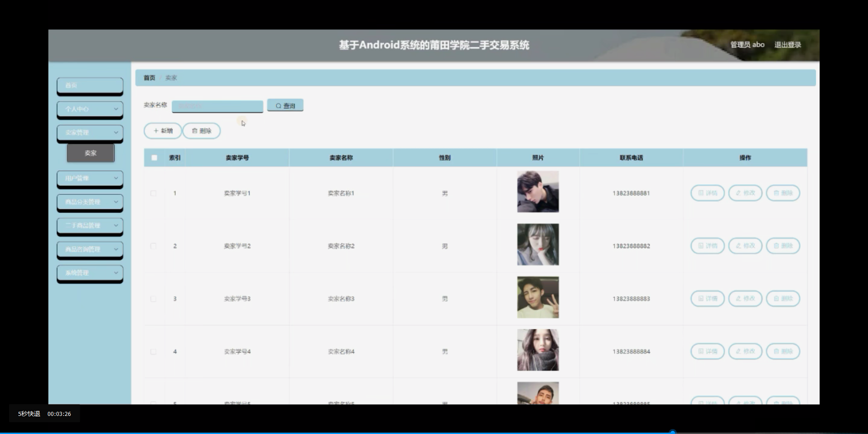This screenshot has height=434, width=868.
Task: Click the plus icon on the 新增 button
Action: 156,131
